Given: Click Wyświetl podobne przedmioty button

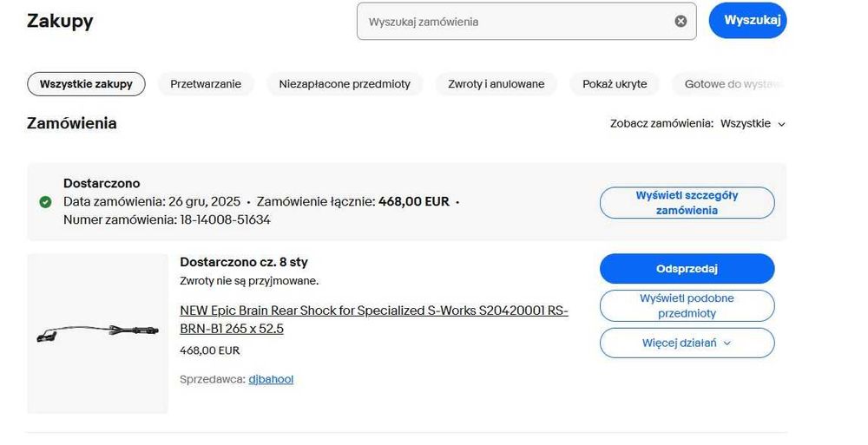Looking at the screenshot, I should pyautogui.click(x=687, y=305).
